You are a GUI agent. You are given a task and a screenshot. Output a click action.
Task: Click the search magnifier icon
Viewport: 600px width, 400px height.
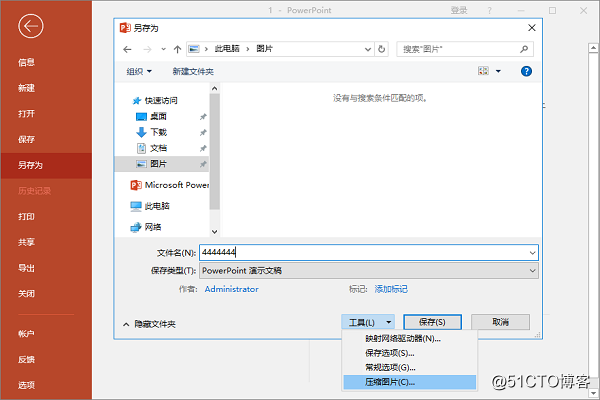click(x=524, y=49)
